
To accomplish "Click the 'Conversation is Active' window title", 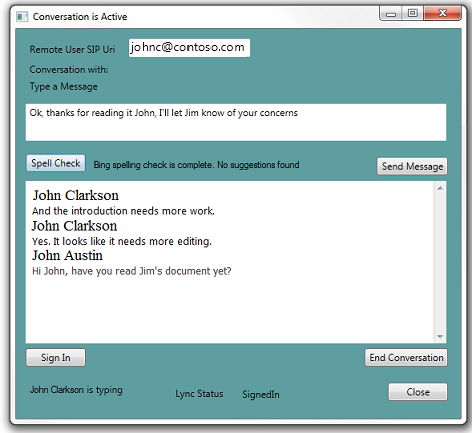I will pos(80,17).
